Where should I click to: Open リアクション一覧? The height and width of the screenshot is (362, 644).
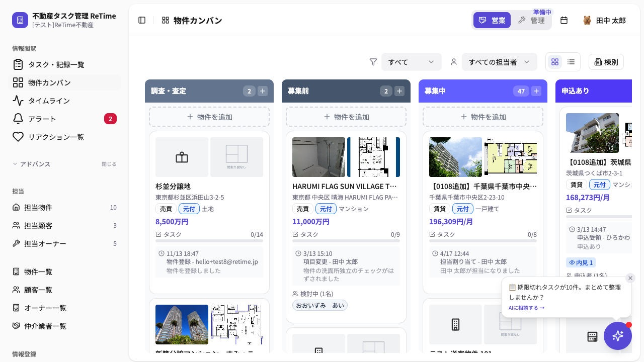click(64, 137)
